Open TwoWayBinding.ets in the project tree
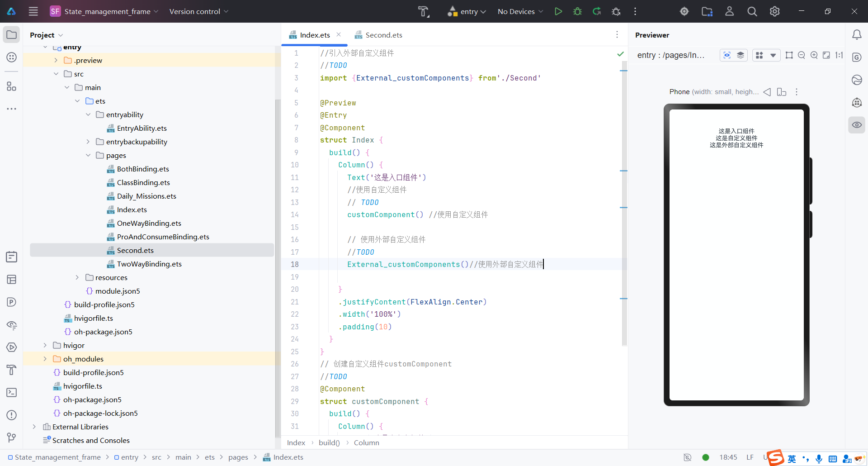868x466 pixels. (x=149, y=264)
